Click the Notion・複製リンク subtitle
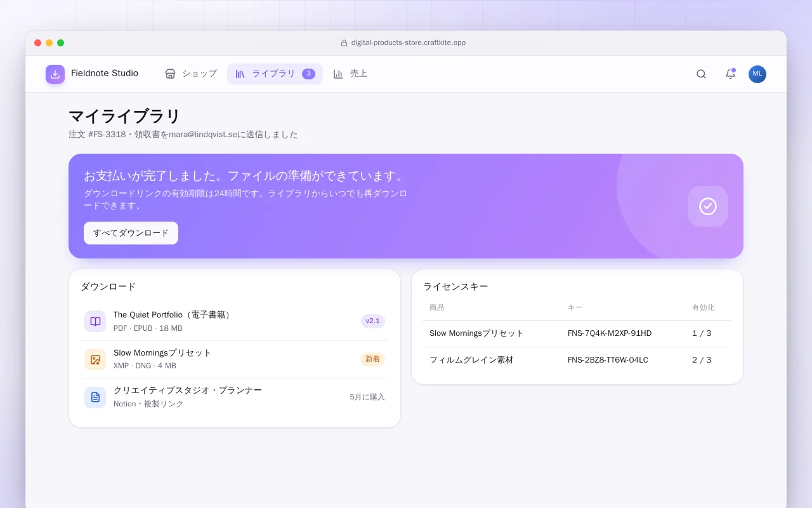The height and width of the screenshot is (508, 812). pyautogui.click(x=148, y=404)
